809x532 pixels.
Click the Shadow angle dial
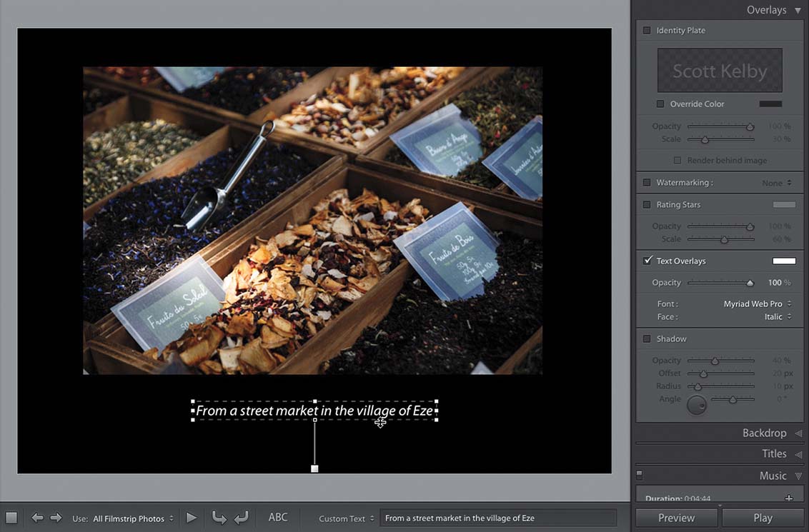click(696, 406)
